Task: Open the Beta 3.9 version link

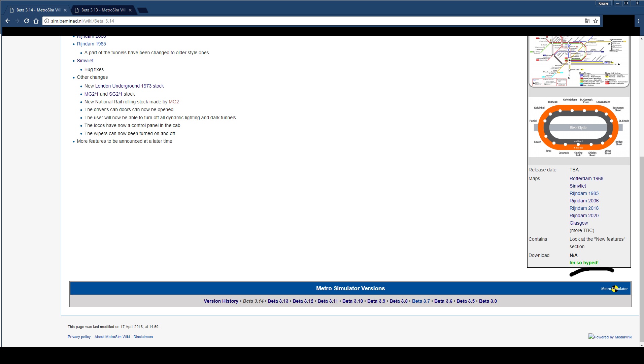Action: click(376, 301)
